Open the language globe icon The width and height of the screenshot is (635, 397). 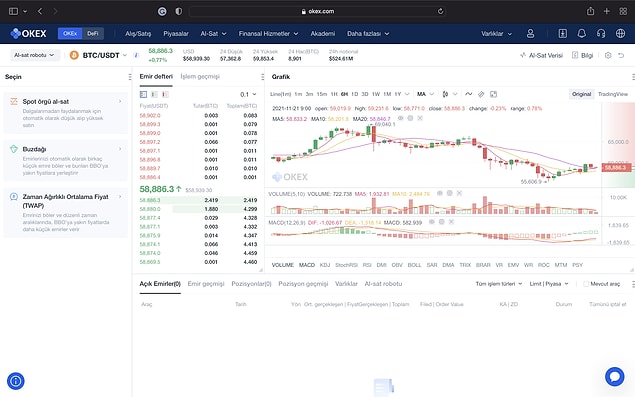coord(620,34)
